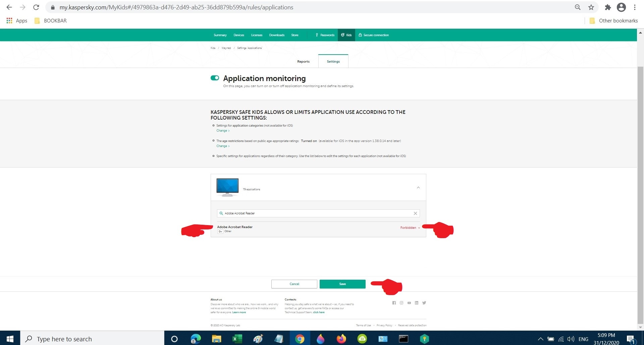Image resolution: width=644 pixels, height=345 pixels.
Task: Open Kaspersky's Instagram icon
Action: (401, 303)
